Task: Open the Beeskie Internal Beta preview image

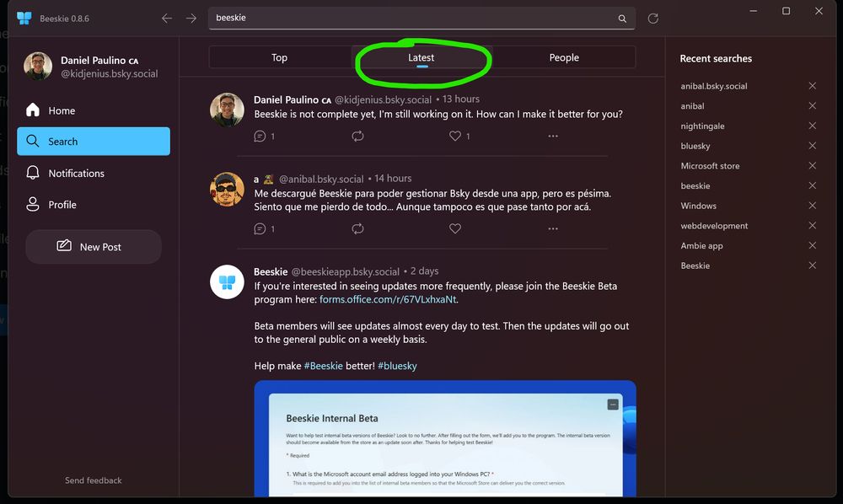Action: coord(445,438)
